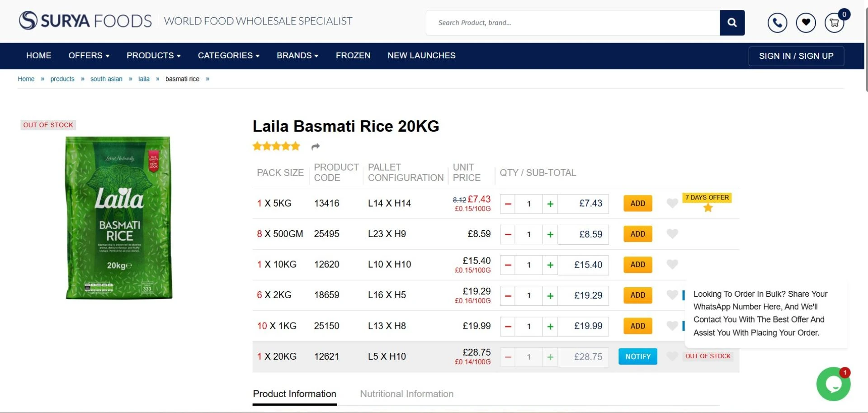Click the Surya Foods logo
Screen dimensions: 868x413
coord(85,21)
